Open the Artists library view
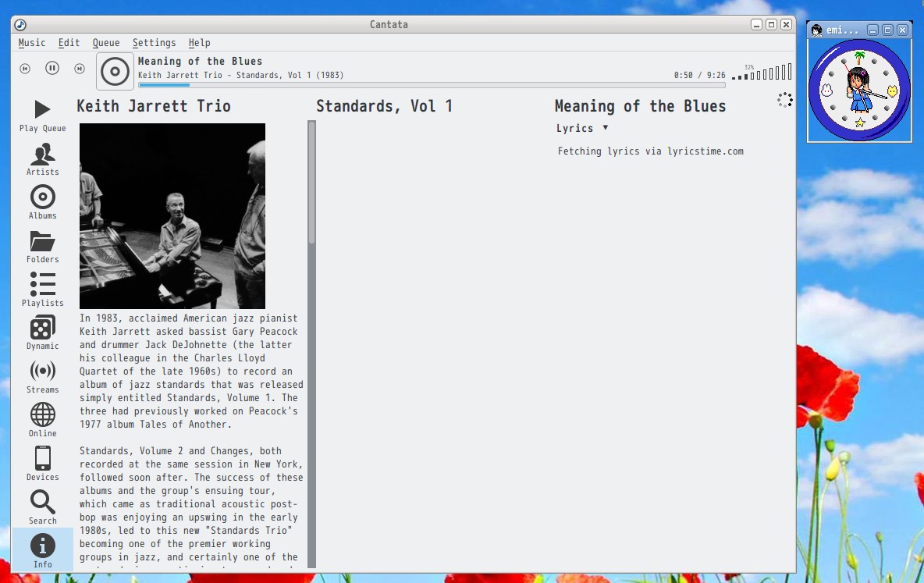This screenshot has height=583, width=924. pyautogui.click(x=42, y=158)
